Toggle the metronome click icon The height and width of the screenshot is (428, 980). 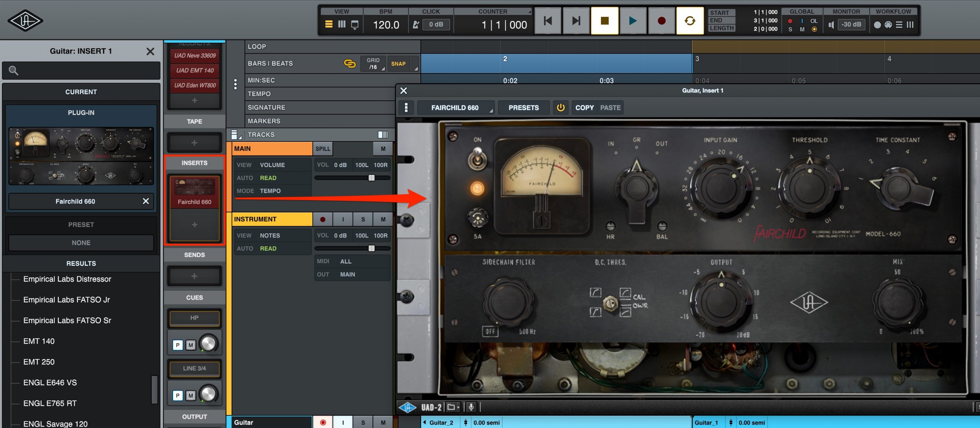pos(416,25)
